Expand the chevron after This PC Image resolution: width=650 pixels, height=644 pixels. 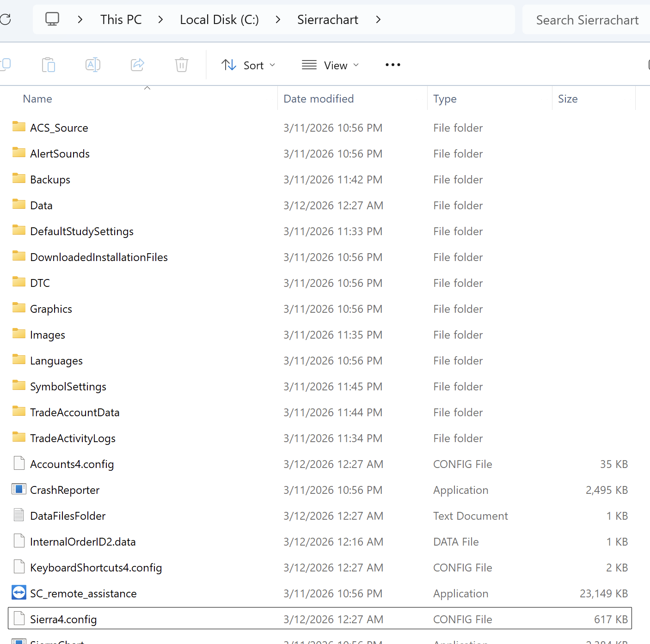[x=160, y=19]
